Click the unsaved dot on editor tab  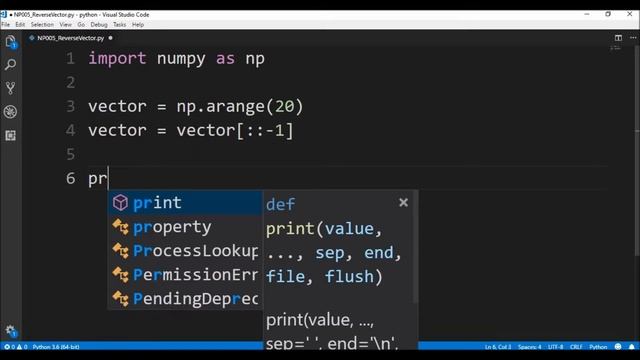(x=110, y=38)
